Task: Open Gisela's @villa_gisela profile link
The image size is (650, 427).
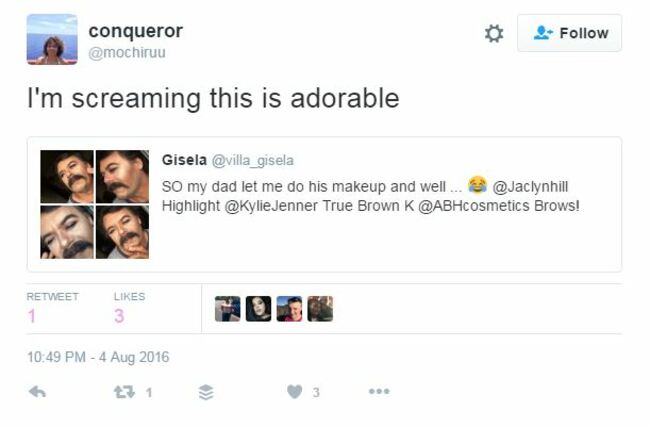Action: (x=252, y=160)
